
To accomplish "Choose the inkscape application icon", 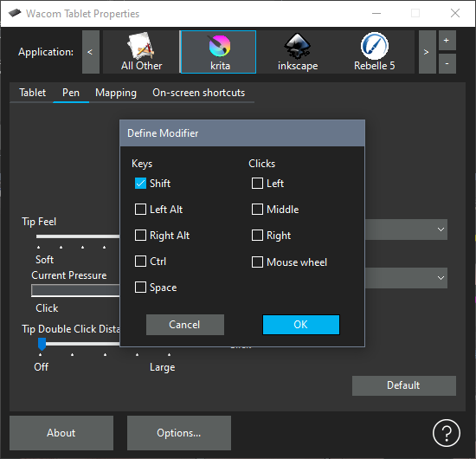I will [298, 52].
